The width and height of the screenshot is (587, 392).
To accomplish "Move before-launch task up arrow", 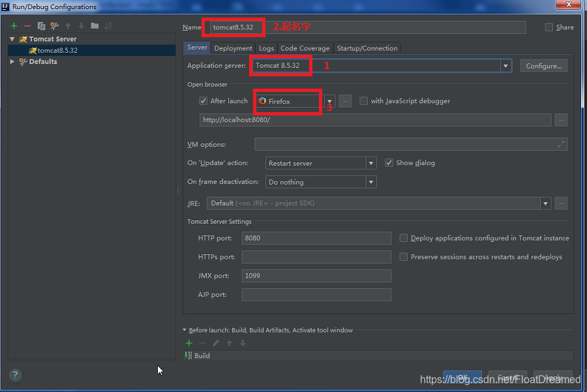I will tap(230, 343).
